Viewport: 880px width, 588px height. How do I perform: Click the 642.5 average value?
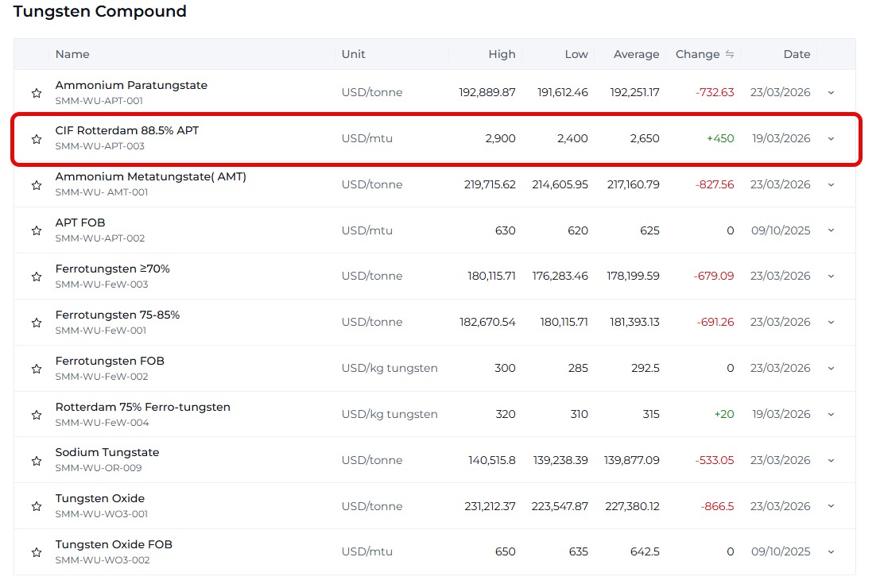645,551
